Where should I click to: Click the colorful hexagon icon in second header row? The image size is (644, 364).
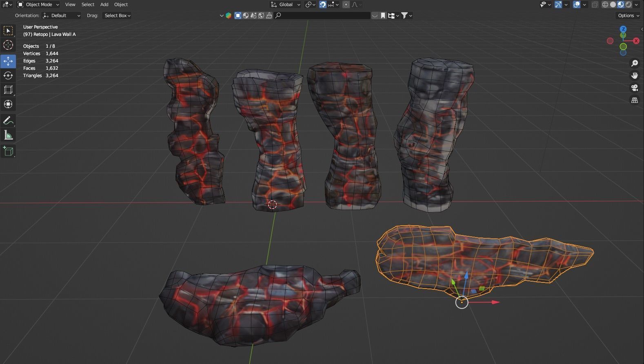pyautogui.click(x=229, y=16)
